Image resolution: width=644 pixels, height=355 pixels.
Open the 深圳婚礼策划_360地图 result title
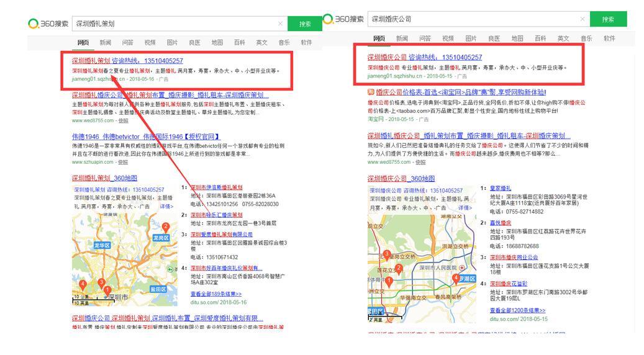tap(104, 178)
